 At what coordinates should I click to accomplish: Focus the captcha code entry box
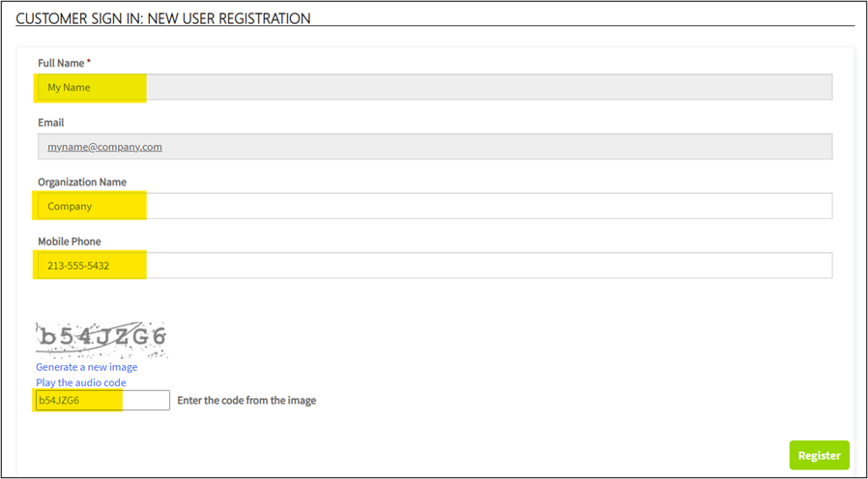click(x=103, y=401)
